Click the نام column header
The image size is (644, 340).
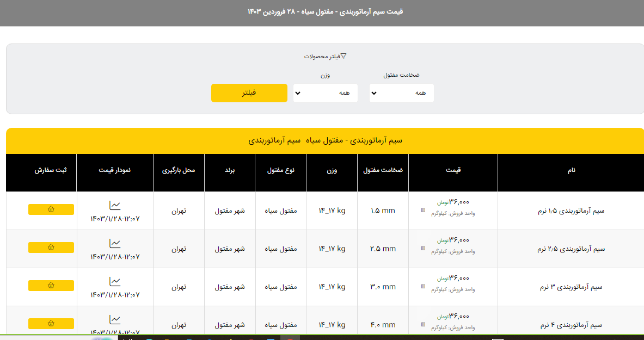tap(571, 170)
